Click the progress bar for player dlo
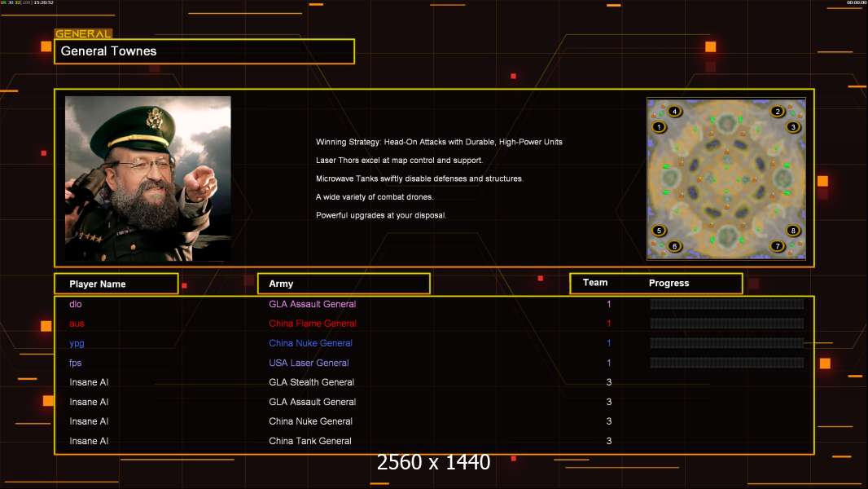 [x=727, y=304]
